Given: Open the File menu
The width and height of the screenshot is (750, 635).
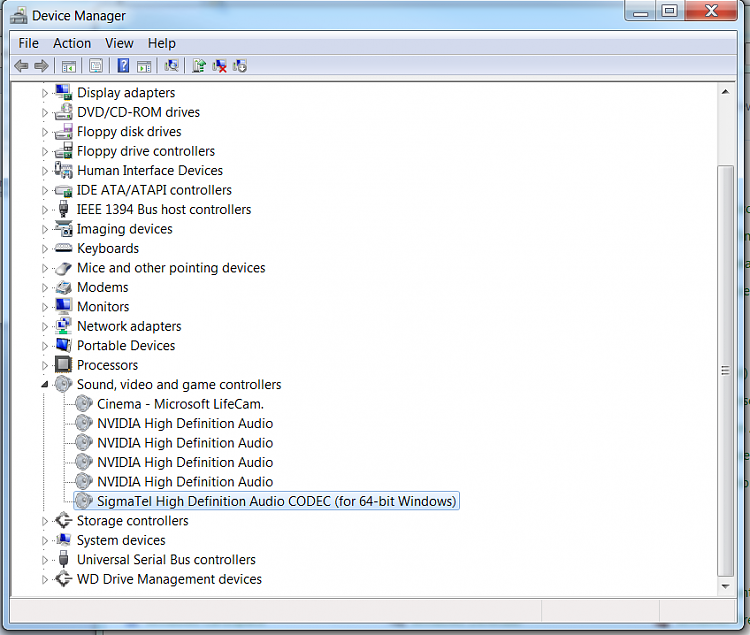Looking at the screenshot, I should (28, 43).
